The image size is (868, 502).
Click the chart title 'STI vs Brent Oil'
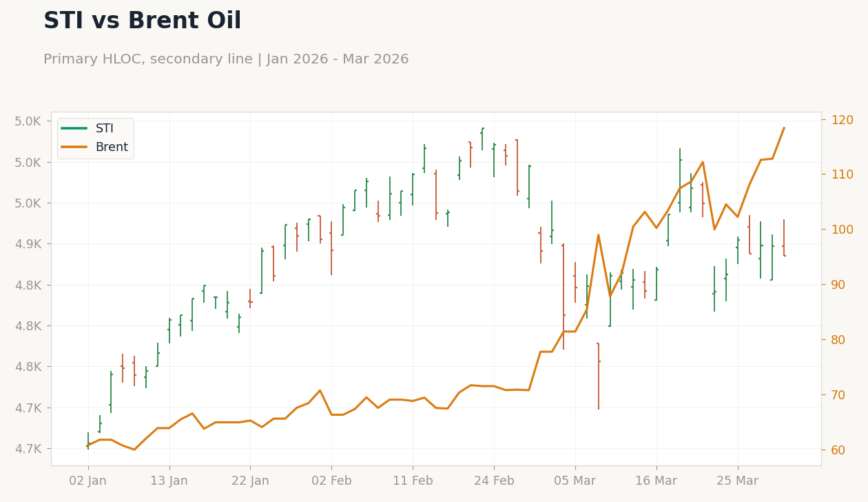[x=143, y=21]
